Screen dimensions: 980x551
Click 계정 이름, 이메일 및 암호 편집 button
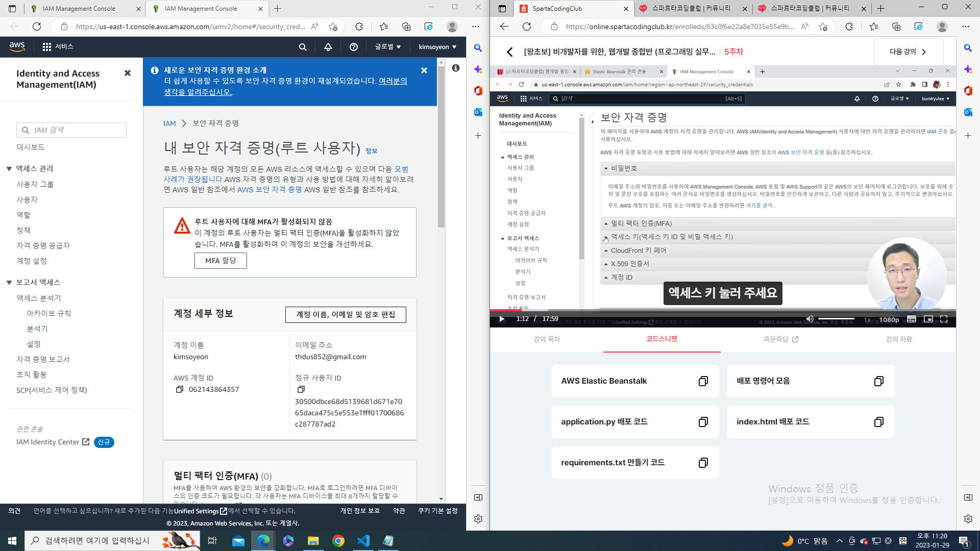click(346, 315)
